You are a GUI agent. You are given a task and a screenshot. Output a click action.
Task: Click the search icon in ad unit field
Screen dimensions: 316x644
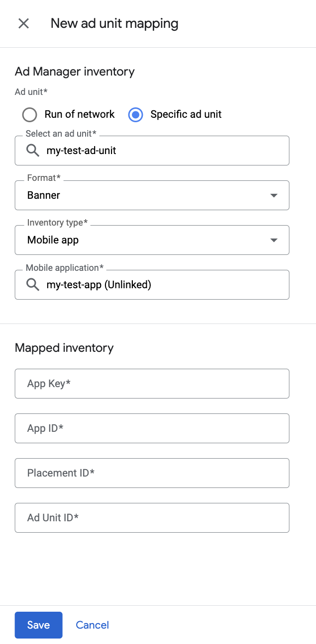click(x=33, y=151)
